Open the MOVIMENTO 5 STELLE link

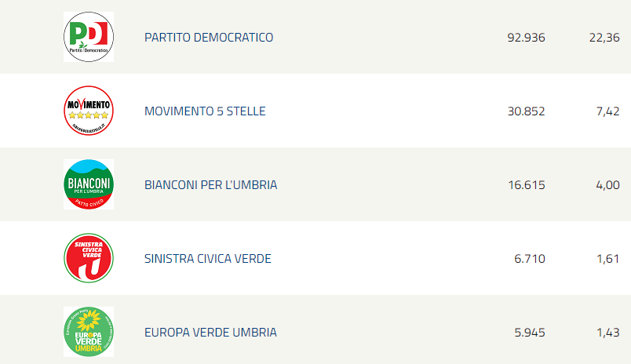205,111
